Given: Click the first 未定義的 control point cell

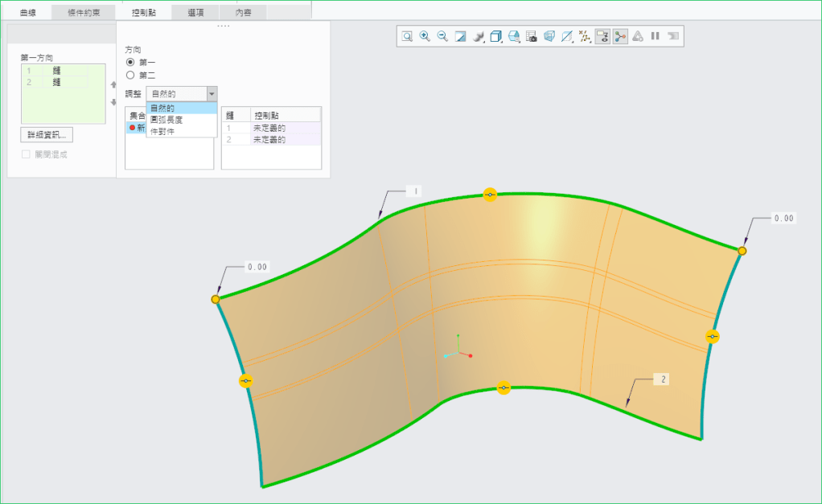Looking at the screenshot, I should (269, 128).
